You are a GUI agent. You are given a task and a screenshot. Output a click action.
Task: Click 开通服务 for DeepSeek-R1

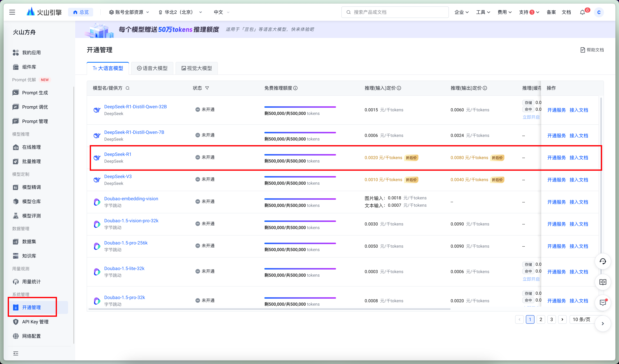tap(556, 158)
